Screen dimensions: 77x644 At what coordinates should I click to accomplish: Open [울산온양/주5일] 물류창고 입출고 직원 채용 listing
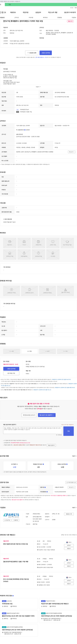point(16,561)
